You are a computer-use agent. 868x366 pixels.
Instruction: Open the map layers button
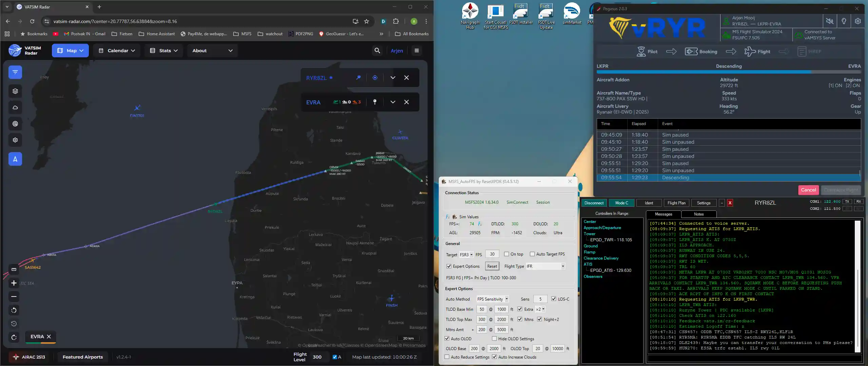tap(15, 91)
